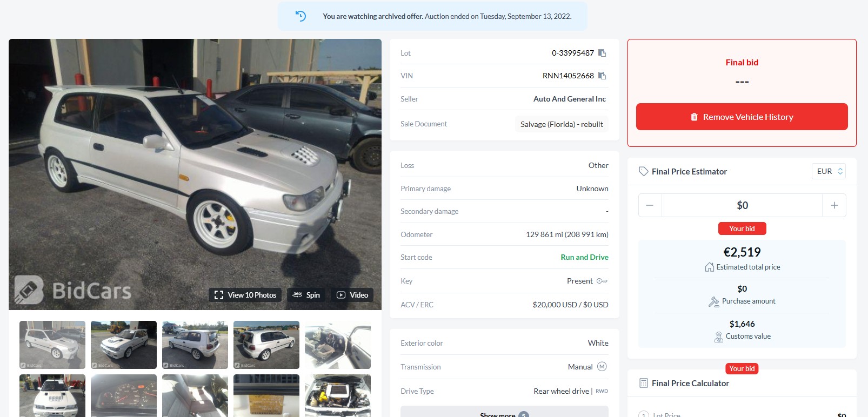868x417 pixels.
Task: Click the Loss value Other
Action: [598, 165]
